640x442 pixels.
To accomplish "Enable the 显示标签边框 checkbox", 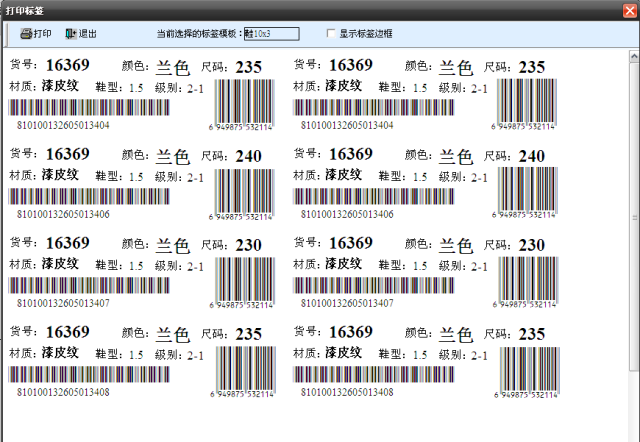I will pyautogui.click(x=331, y=34).
